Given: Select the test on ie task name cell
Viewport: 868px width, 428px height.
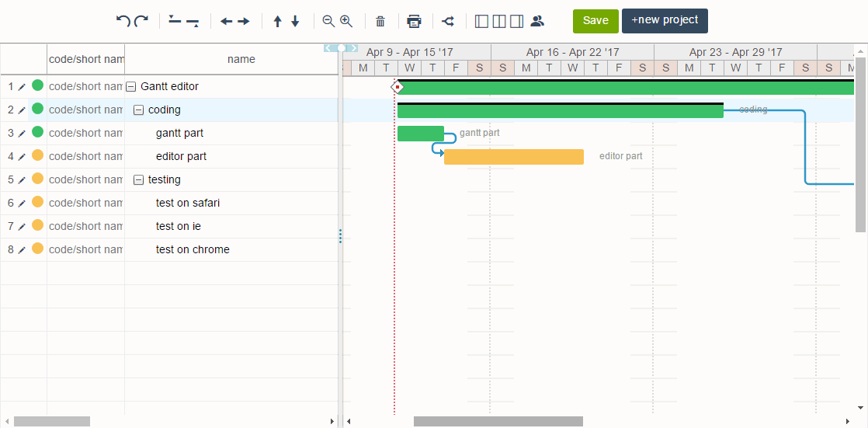Looking at the screenshot, I should [231, 227].
